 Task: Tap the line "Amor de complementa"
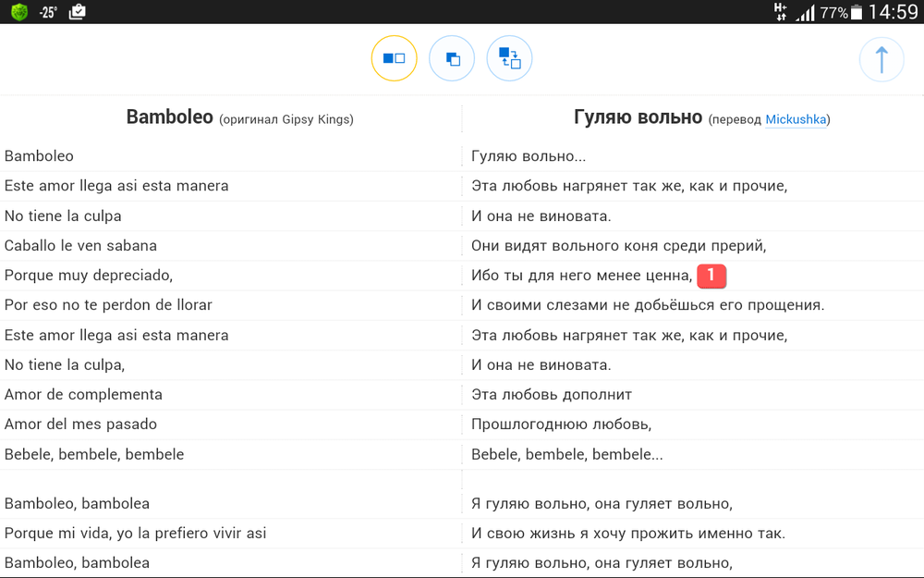click(x=83, y=394)
